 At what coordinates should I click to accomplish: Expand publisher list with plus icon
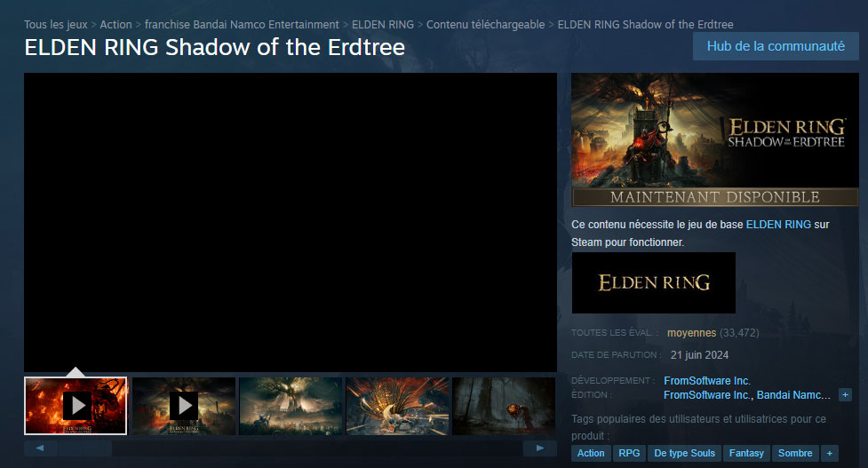(845, 395)
